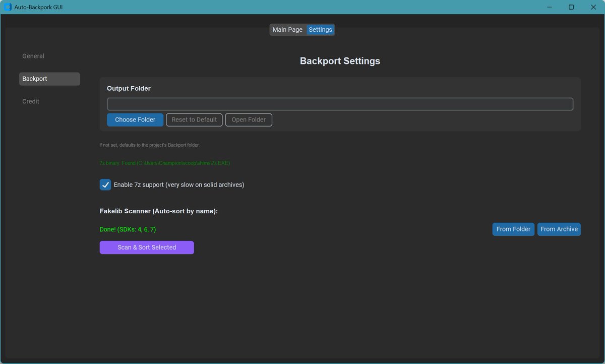The width and height of the screenshot is (605, 364).
Task: Open the General settings section
Action: tap(49, 56)
